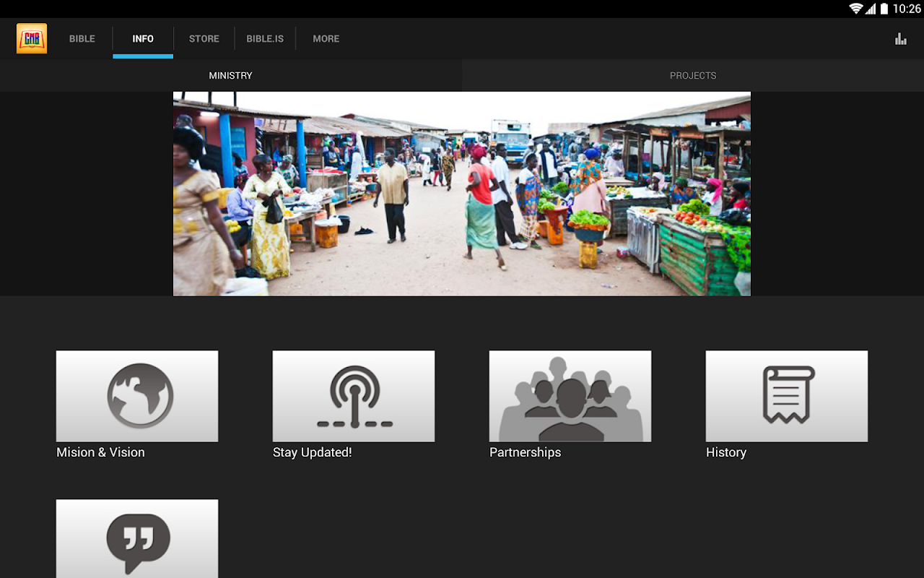Open the BIBLE.IS tab

265,39
